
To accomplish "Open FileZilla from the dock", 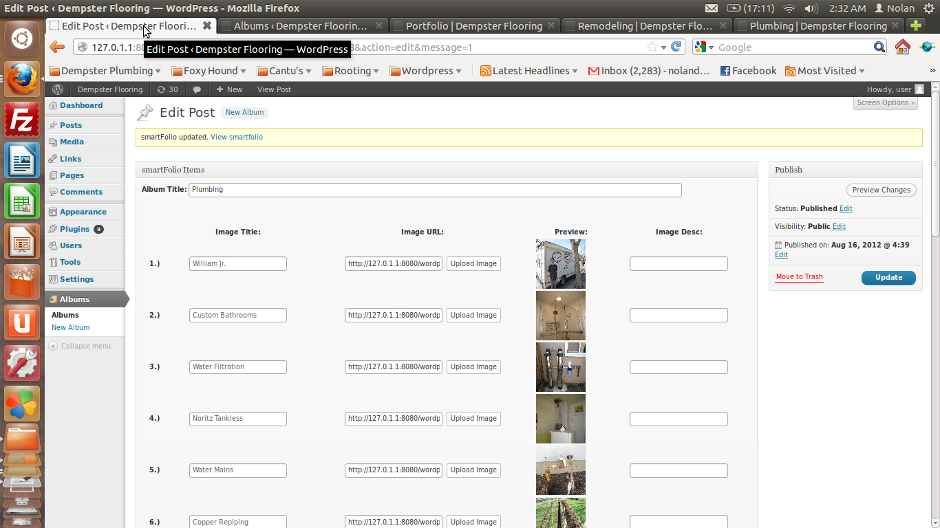I will pyautogui.click(x=22, y=119).
